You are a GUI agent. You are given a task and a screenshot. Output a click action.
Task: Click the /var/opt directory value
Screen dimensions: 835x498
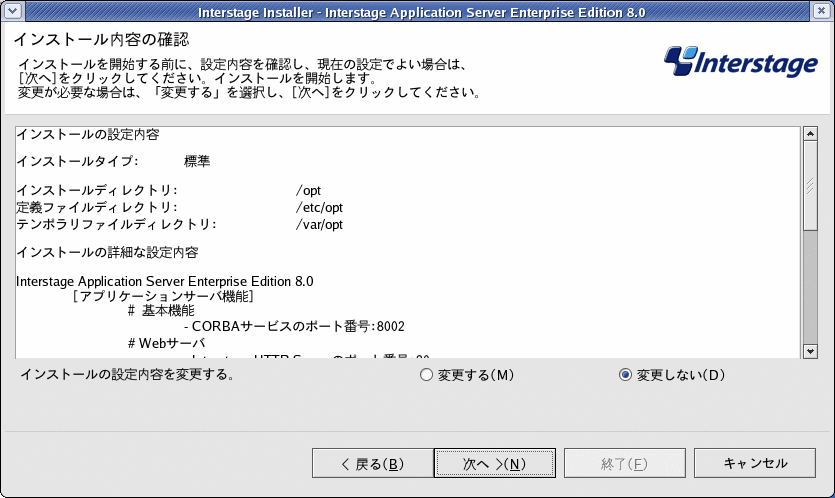pyautogui.click(x=319, y=225)
